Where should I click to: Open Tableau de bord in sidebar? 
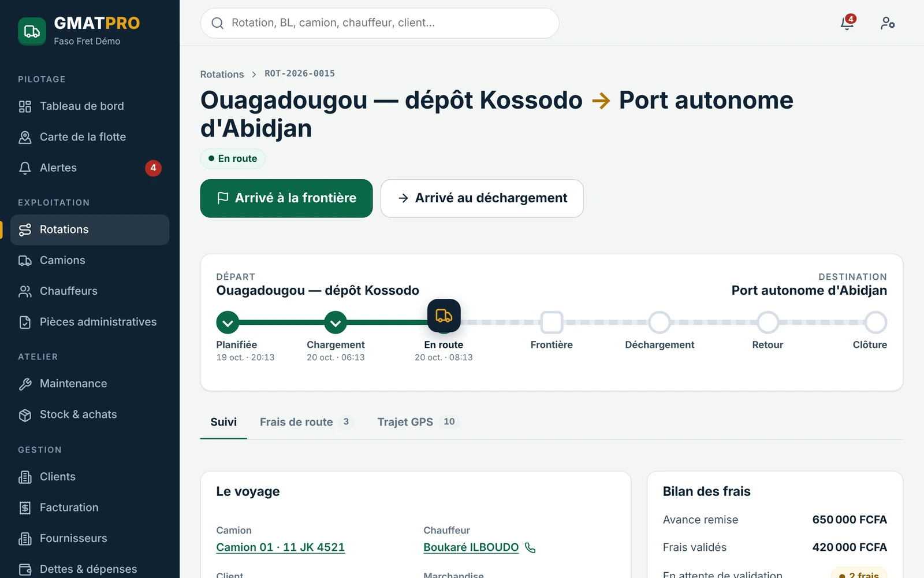[x=90, y=106]
